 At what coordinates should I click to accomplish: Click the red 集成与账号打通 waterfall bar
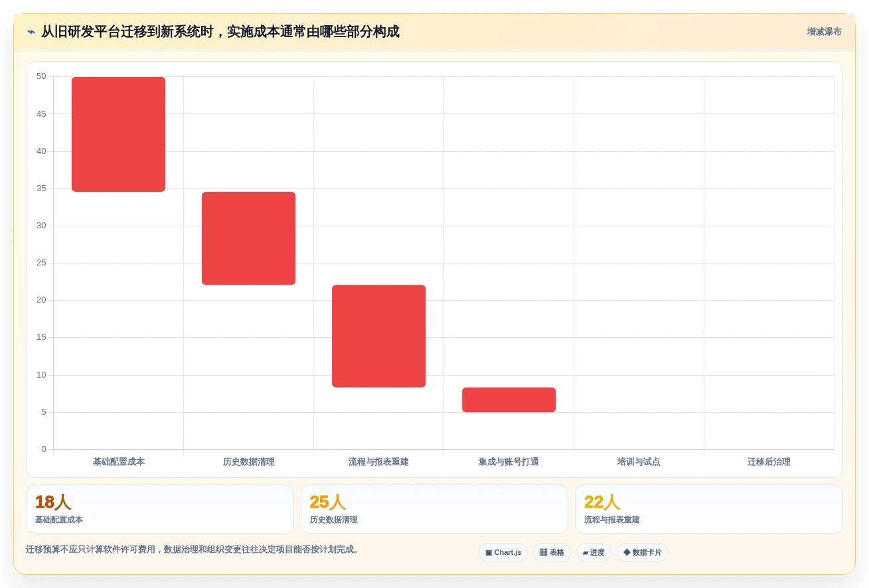[x=509, y=400]
